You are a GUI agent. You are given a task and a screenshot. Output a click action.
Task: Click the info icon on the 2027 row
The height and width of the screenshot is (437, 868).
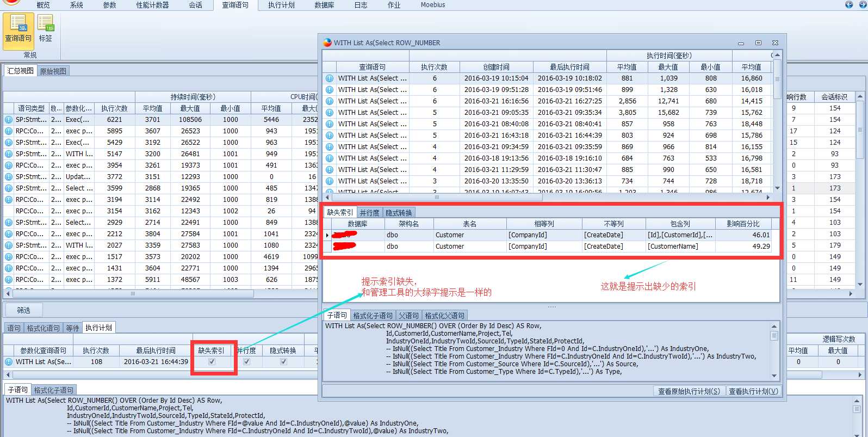tap(9, 245)
